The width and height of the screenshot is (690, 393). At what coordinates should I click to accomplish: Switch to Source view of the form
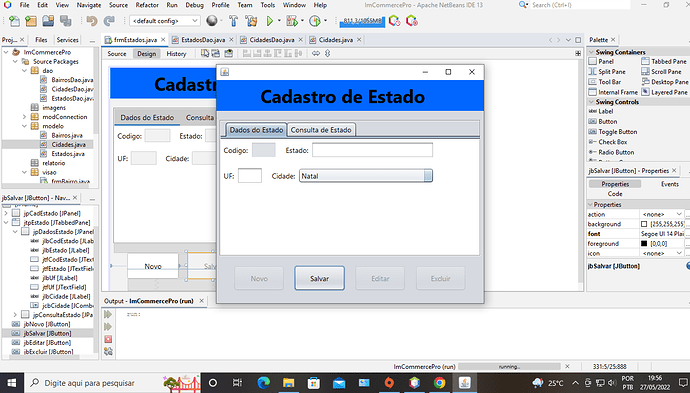click(x=117, y=54)
